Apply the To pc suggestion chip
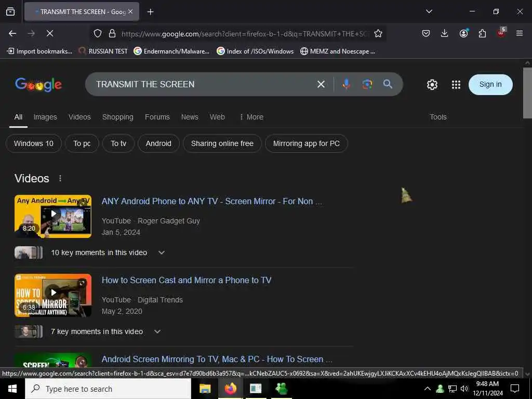The height and width of the screenshot is (399, 532). point(82,143)
